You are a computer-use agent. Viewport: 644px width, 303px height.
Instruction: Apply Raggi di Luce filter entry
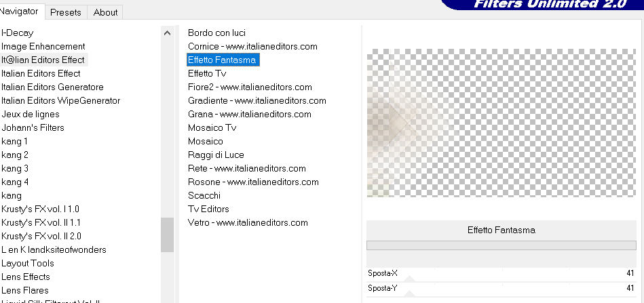pyautogui.click(x=216, y=155)
